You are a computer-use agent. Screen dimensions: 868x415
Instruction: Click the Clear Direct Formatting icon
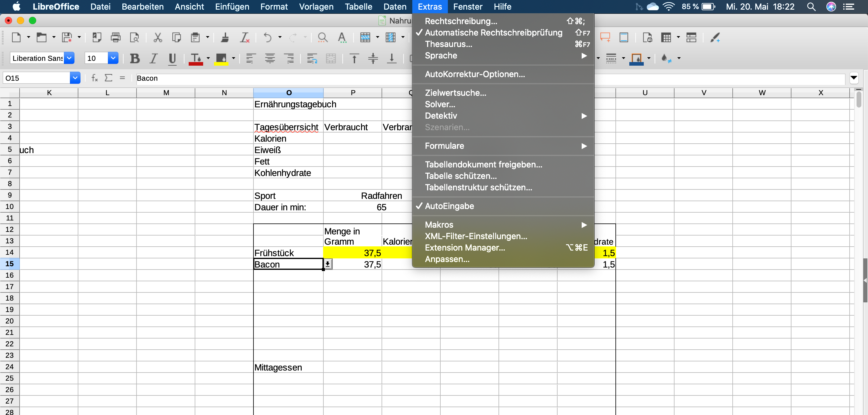pos(245,37)
